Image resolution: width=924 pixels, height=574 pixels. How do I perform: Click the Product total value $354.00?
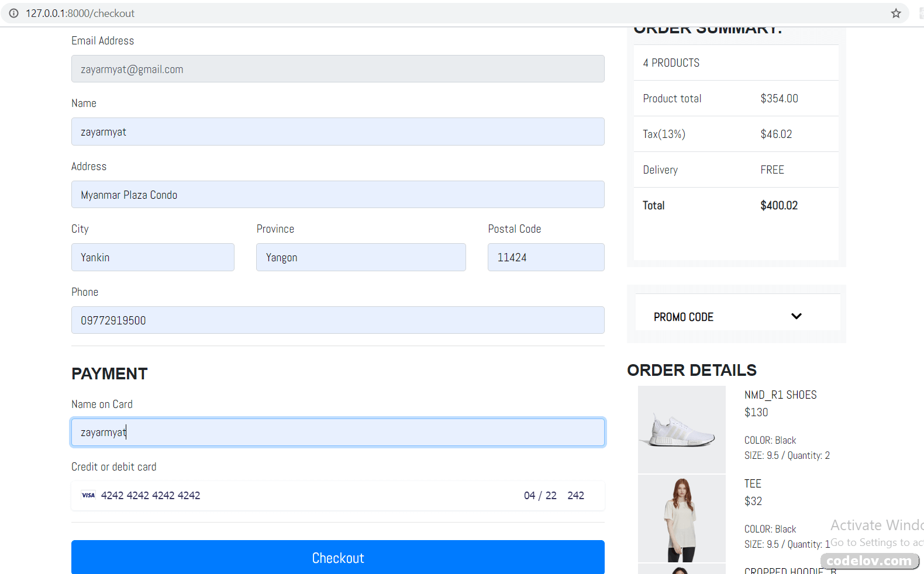click(x=779, y=98)
